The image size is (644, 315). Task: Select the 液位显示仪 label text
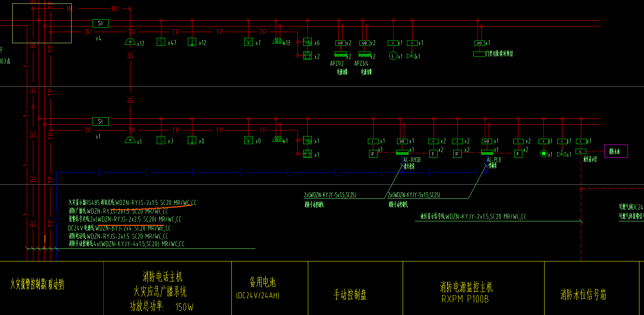coord(590,159)
